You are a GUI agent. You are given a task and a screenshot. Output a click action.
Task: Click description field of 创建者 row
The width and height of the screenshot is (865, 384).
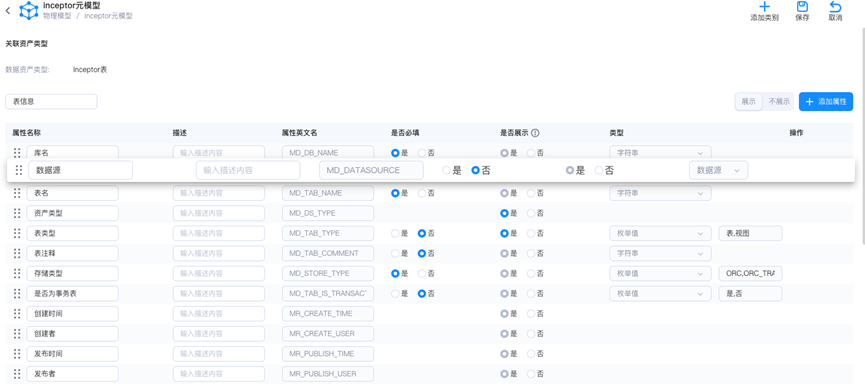[x=219, y=334]
